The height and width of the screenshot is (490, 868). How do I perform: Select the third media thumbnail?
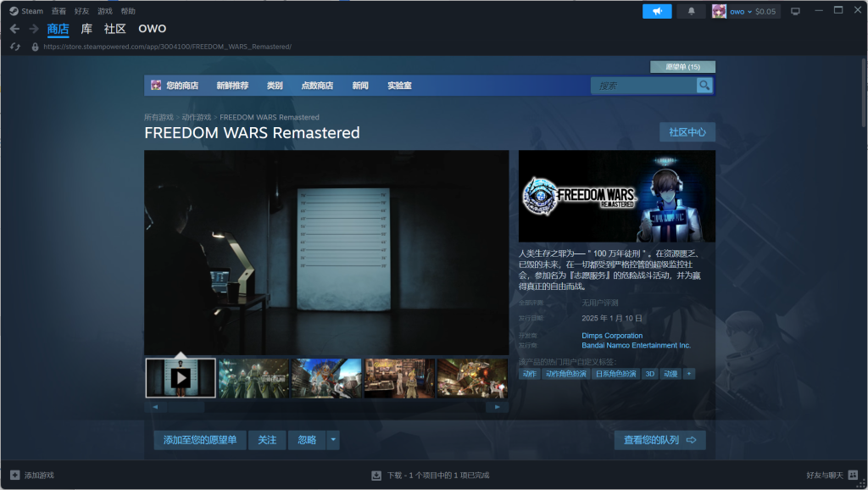coord(326,378)
